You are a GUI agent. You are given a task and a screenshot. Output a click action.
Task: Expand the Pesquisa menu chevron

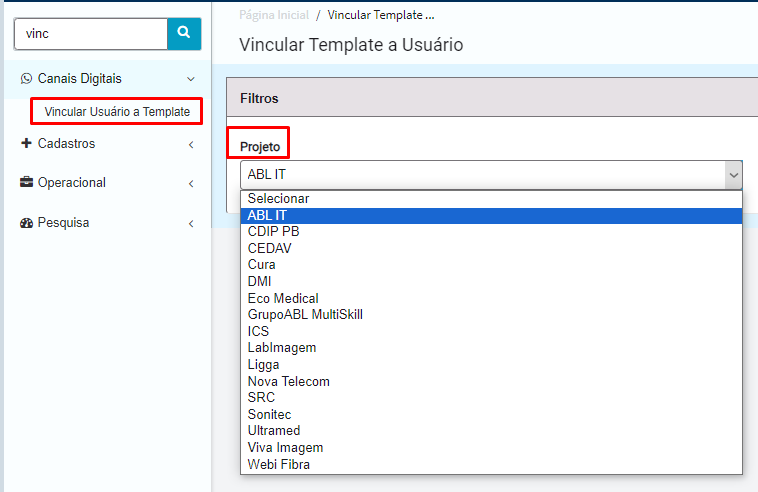point(191,224)
